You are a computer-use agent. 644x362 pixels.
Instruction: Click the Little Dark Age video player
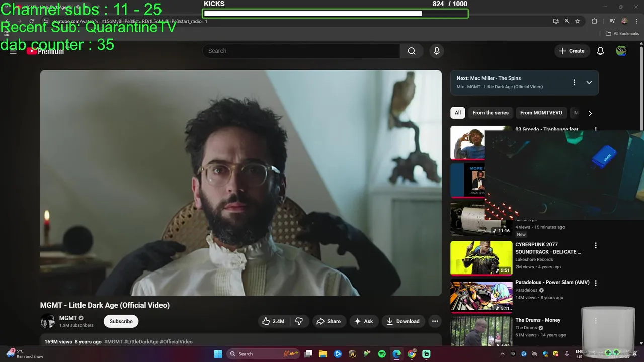[241, 183]
